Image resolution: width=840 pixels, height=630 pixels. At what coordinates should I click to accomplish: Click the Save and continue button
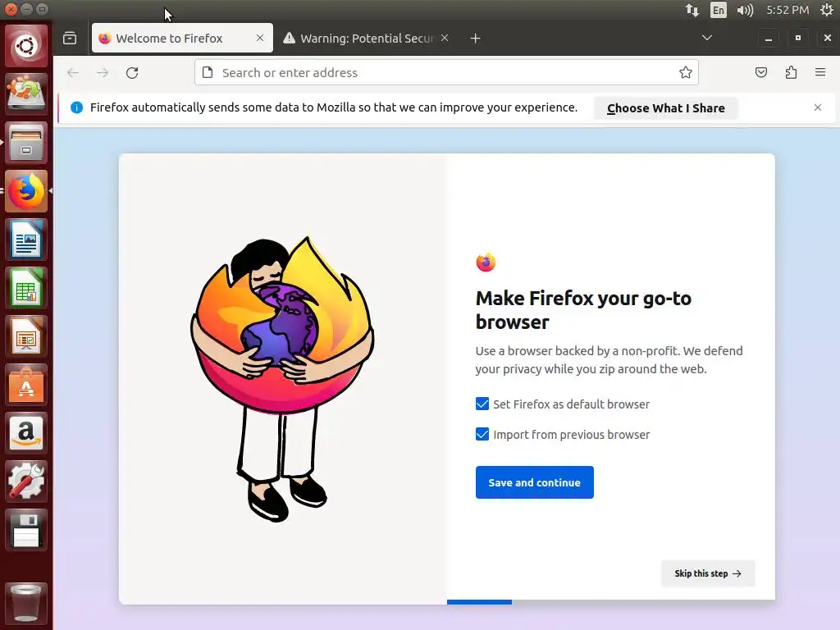tap(534, 482)
